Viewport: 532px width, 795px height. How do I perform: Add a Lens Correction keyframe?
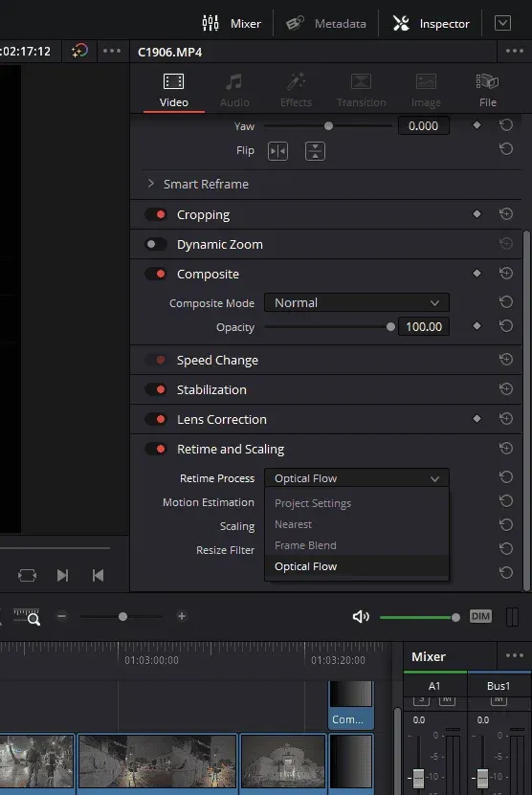point(477,419)
